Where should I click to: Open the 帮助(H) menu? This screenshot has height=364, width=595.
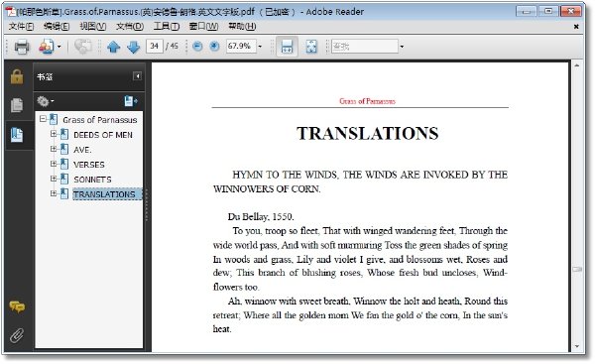(242, 26)
